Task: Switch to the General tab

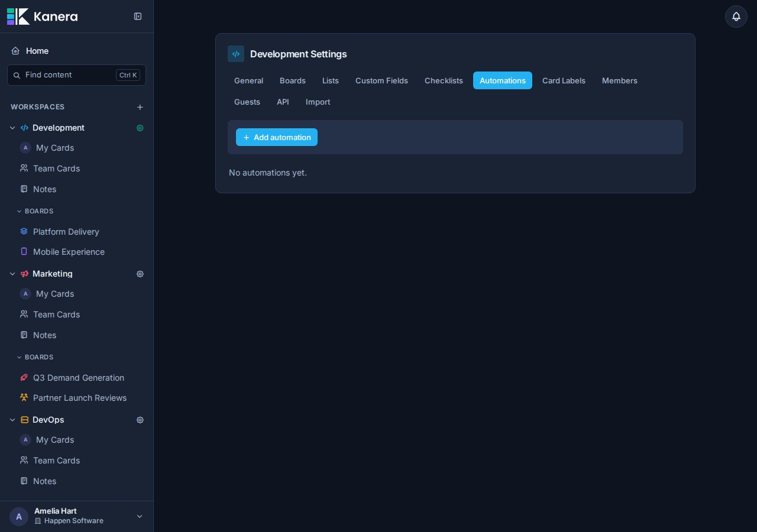Action: 248,80
